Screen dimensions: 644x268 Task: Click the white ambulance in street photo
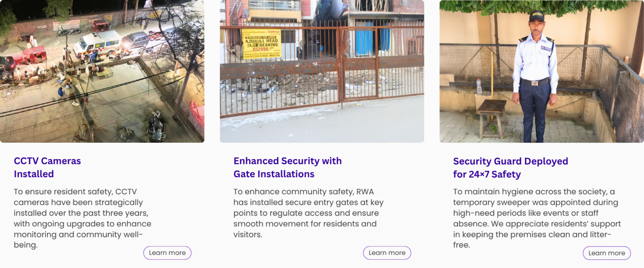[97, 43]
